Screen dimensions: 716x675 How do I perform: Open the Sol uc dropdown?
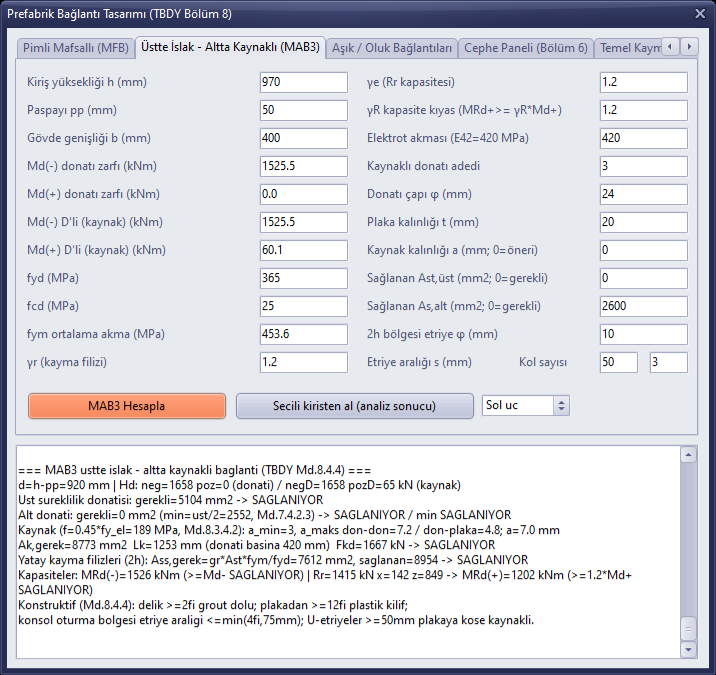tap(526, 406)
